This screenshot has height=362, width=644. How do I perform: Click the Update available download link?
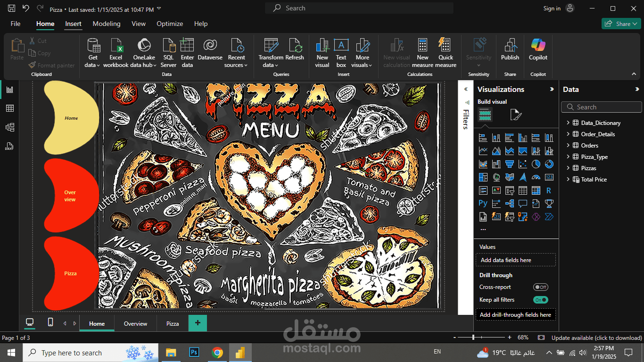tap(597, 338)
